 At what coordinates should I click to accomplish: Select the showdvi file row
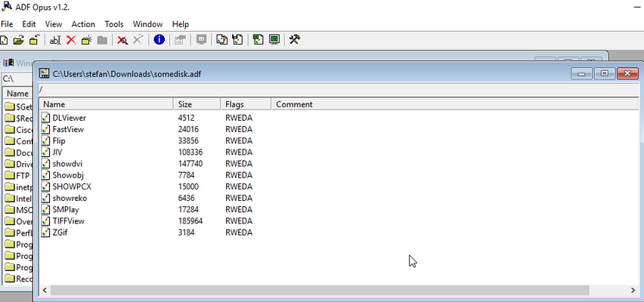[x=67, y=163]
